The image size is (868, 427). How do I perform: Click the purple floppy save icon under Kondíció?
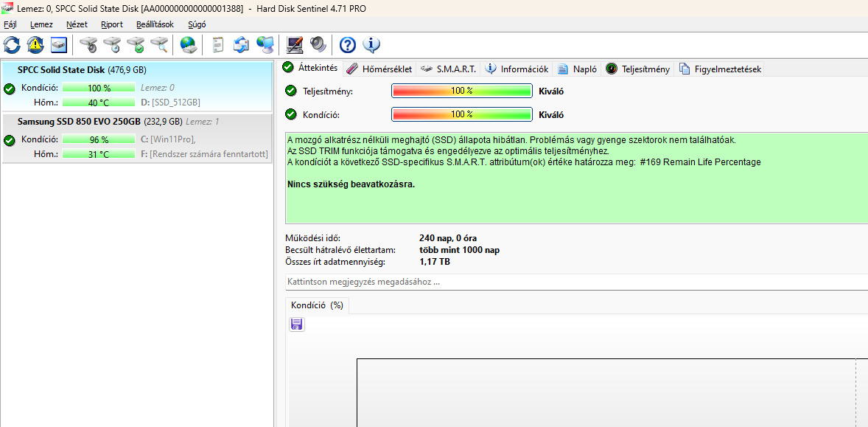[297, 324]
